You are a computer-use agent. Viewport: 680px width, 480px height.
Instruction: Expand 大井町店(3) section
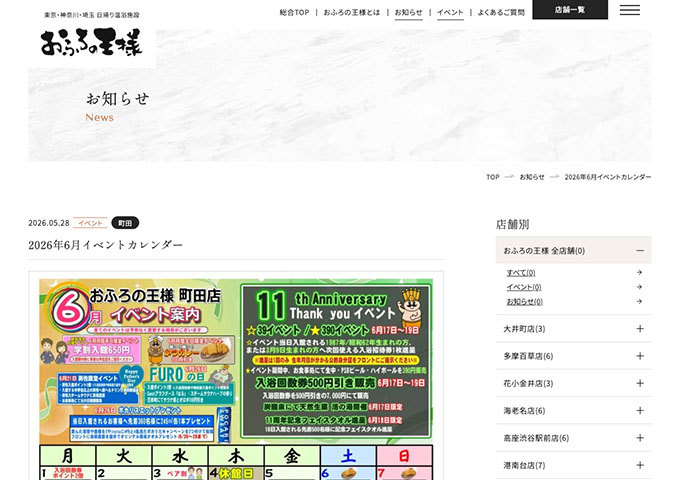(x=573, y=329)
